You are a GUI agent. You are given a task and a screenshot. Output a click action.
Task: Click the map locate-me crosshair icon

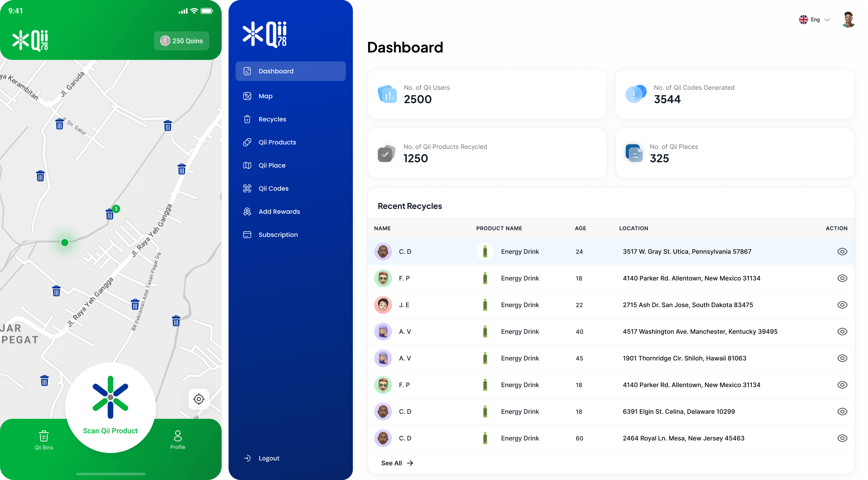point(199,399)
